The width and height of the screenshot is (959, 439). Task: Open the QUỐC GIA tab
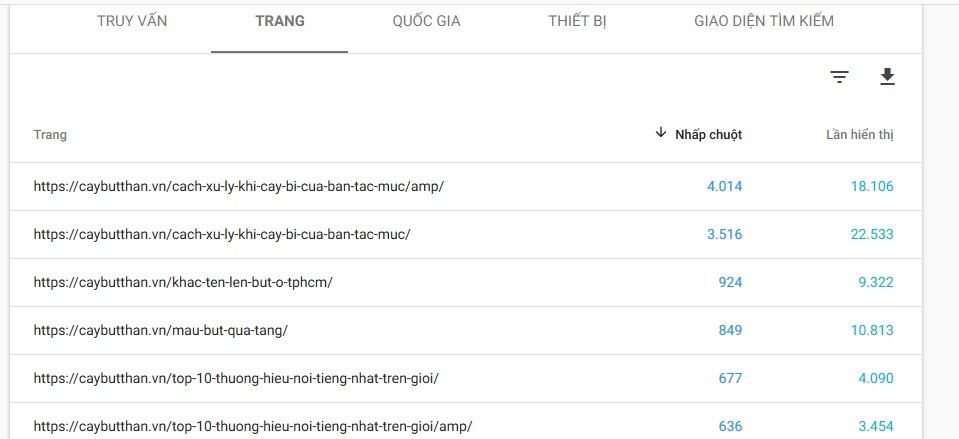(427, 21)
